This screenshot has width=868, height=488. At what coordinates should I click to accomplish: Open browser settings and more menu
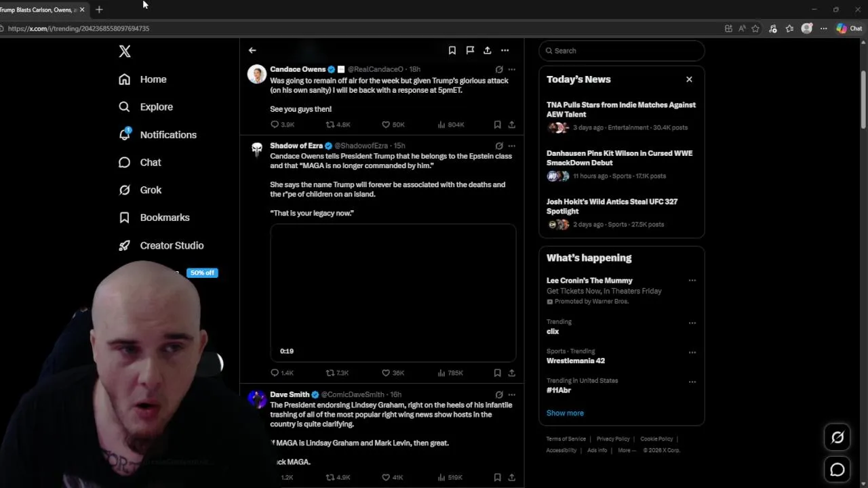(x=823, y=28)
